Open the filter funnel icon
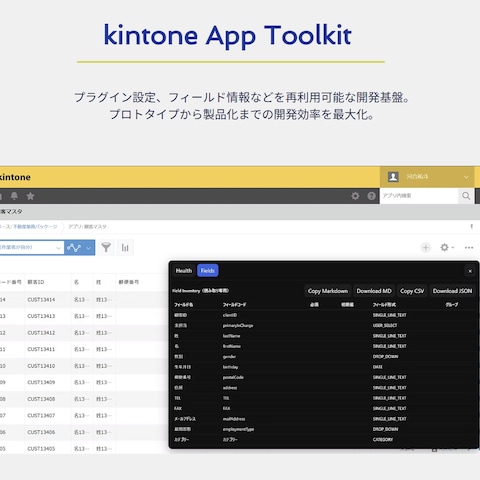Viewport: 480px width, 480px height. 106,247
